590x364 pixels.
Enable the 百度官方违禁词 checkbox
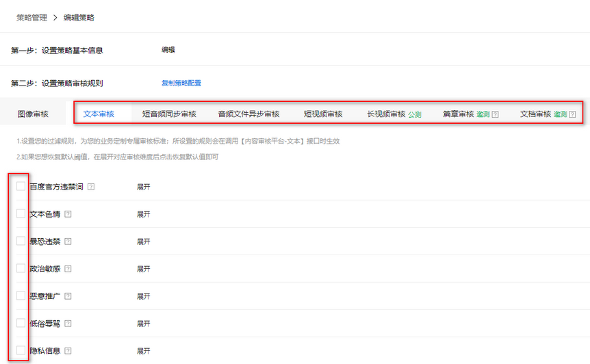21,186
